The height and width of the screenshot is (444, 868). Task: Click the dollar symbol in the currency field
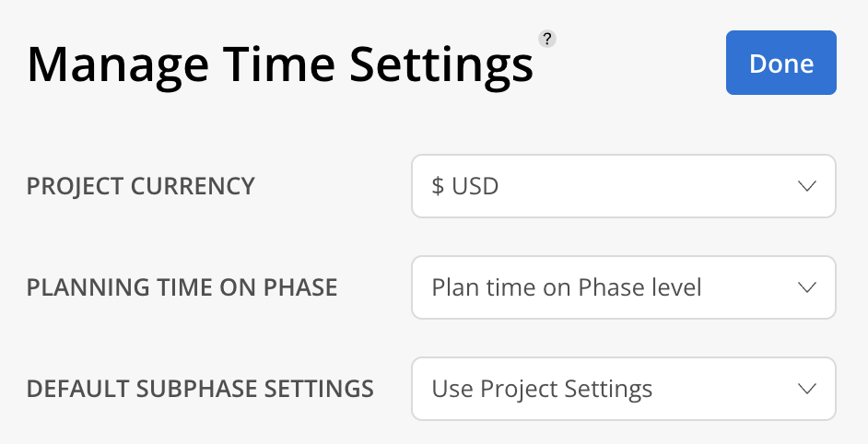[438, 186]
